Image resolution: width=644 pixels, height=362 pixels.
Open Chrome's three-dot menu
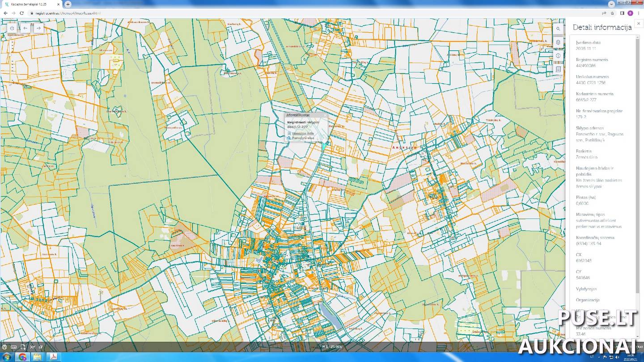click(x=638, y=13)
